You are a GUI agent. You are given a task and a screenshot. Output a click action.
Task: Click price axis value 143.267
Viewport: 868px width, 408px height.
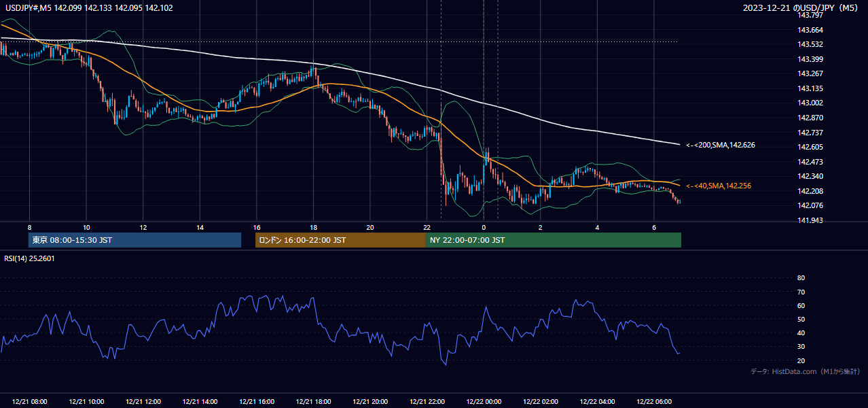tap(810, 74)
